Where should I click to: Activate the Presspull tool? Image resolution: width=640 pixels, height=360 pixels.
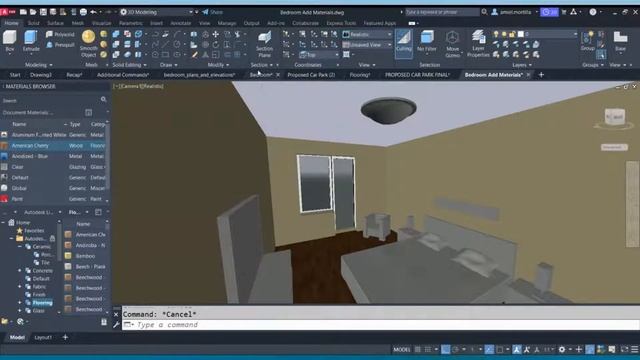coord(60,45)
